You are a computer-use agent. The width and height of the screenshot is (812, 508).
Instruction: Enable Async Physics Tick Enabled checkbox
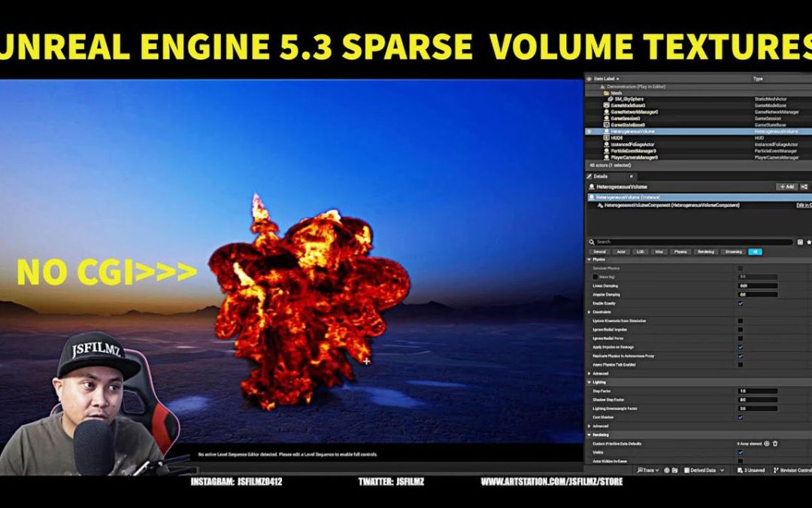click(x=741, y=364)
